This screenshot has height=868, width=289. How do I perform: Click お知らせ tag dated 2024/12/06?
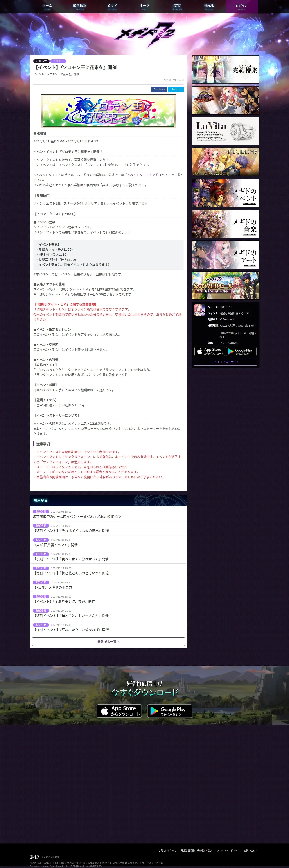[x=41, y=582]
